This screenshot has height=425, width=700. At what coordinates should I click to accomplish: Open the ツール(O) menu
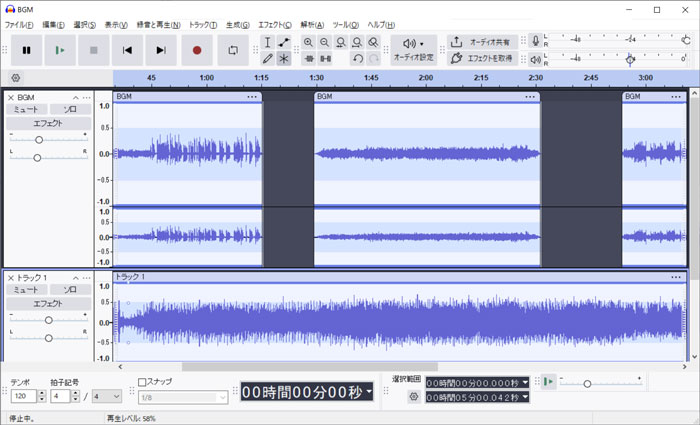346,25
